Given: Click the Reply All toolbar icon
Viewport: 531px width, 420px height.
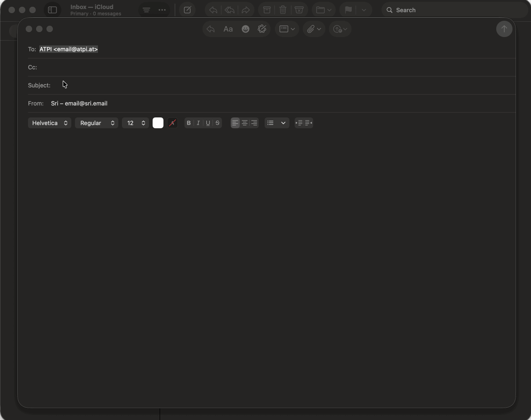Looking at the screenshot, I should tap(229, 10).
